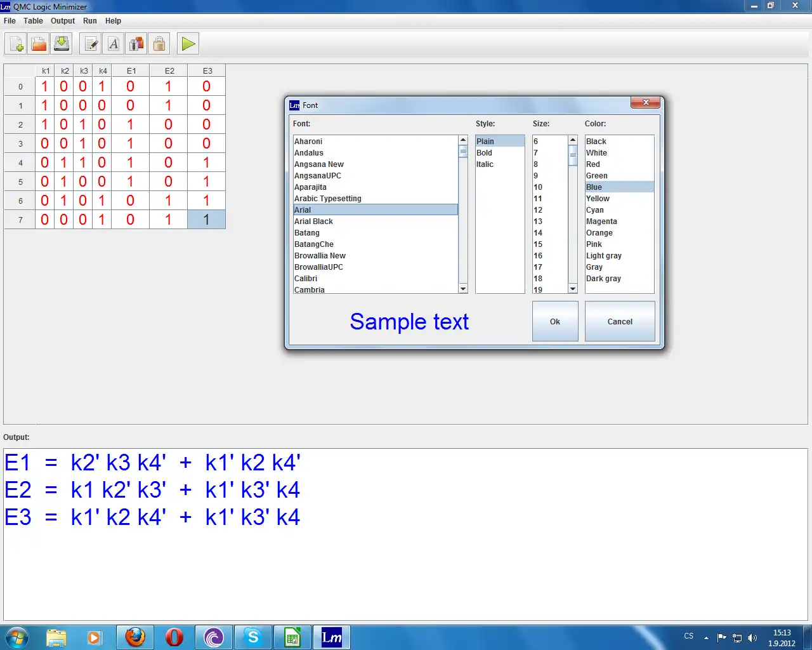Click the padlock toolbar icon

pyautogui.click(x=159, y=44)
